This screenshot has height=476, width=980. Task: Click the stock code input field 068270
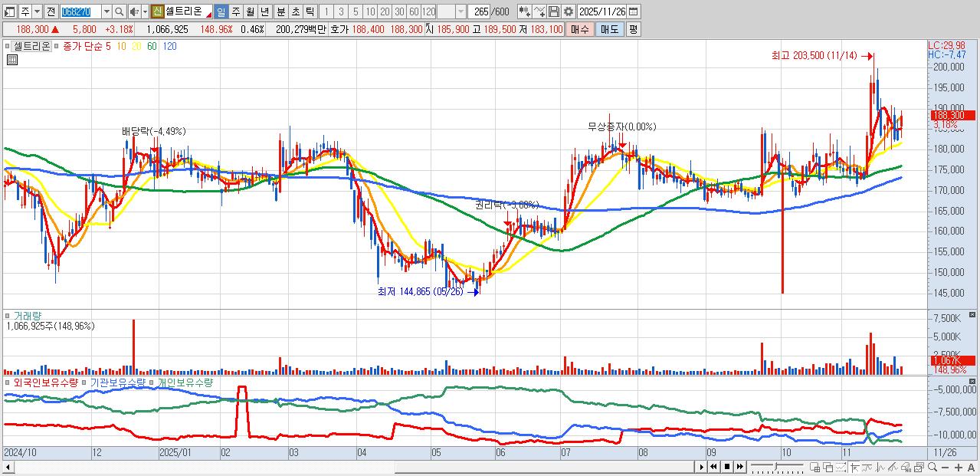pyautogui.click(x=80, y=11)
